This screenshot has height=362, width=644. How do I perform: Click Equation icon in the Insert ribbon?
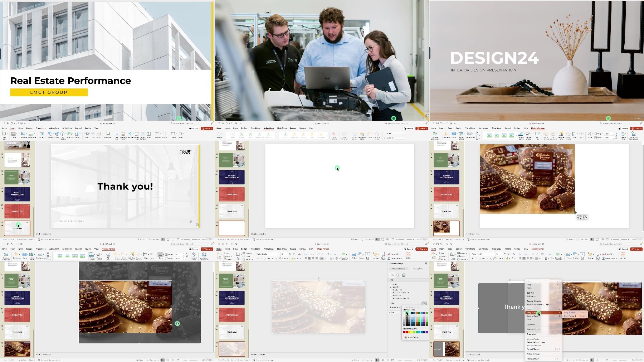(x=157, y=135)
